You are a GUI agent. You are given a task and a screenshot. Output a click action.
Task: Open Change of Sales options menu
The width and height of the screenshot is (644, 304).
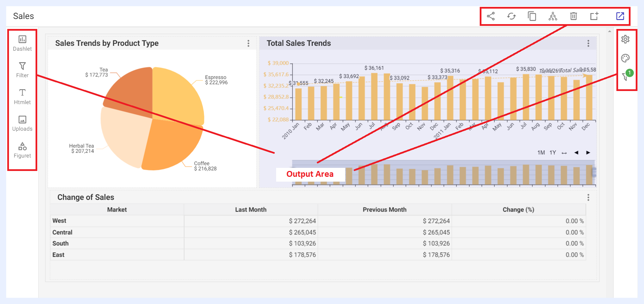[x=588, y=197]
